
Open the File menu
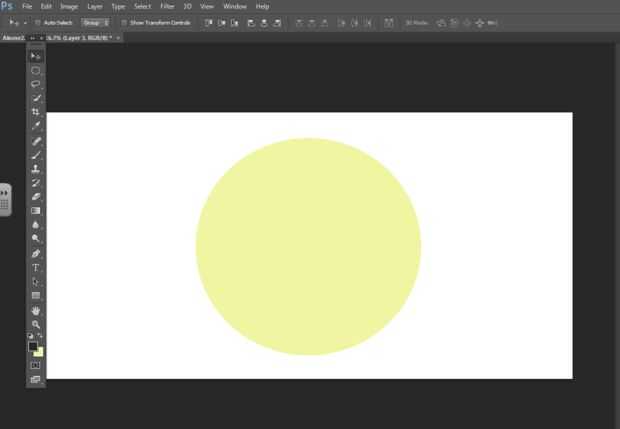27,6
